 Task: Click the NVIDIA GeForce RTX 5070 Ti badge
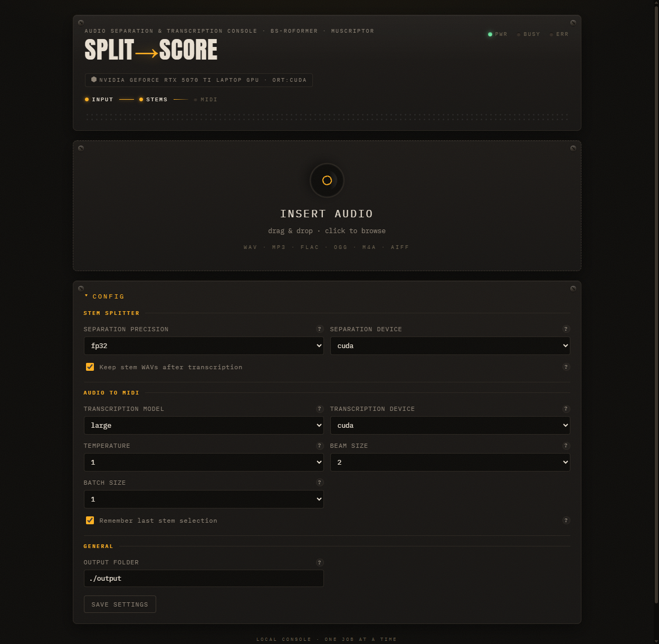coord(199,80)
